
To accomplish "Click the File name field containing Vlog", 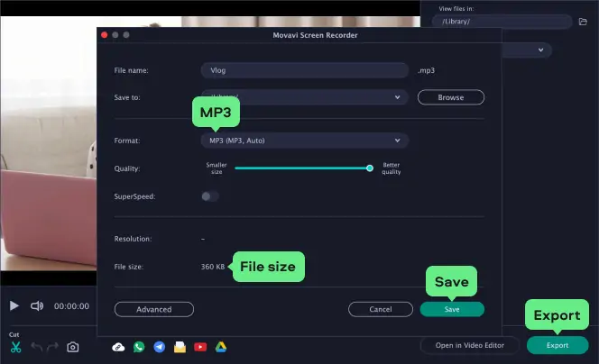I will coord(305,70).
